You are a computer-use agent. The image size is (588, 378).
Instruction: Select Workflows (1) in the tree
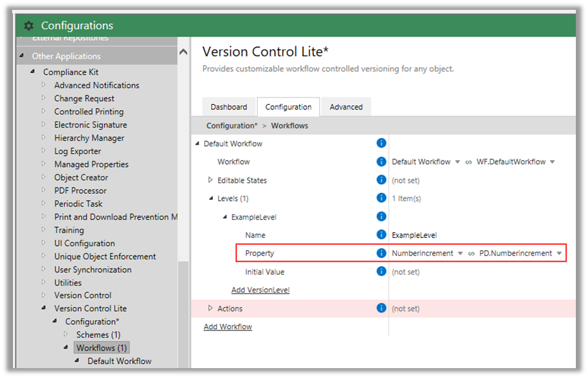(102, 347)
